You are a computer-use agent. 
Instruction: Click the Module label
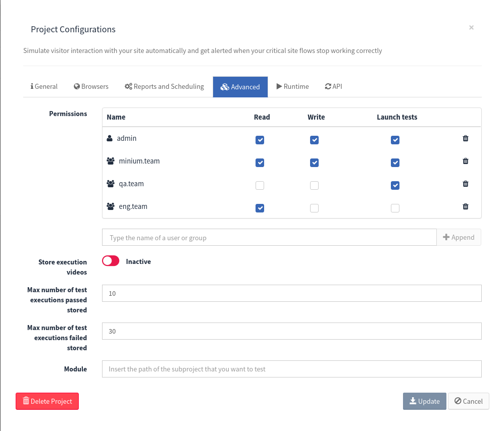pos(76,369)
